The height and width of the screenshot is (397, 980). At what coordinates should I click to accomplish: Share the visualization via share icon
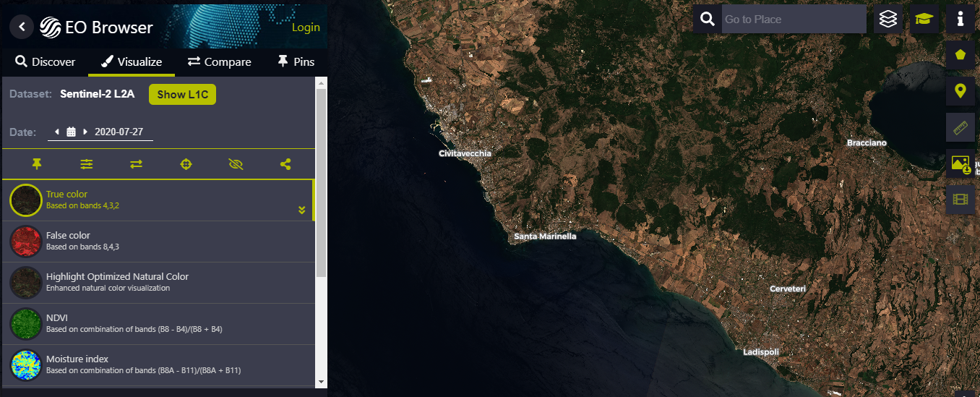(x=285, y=164)
